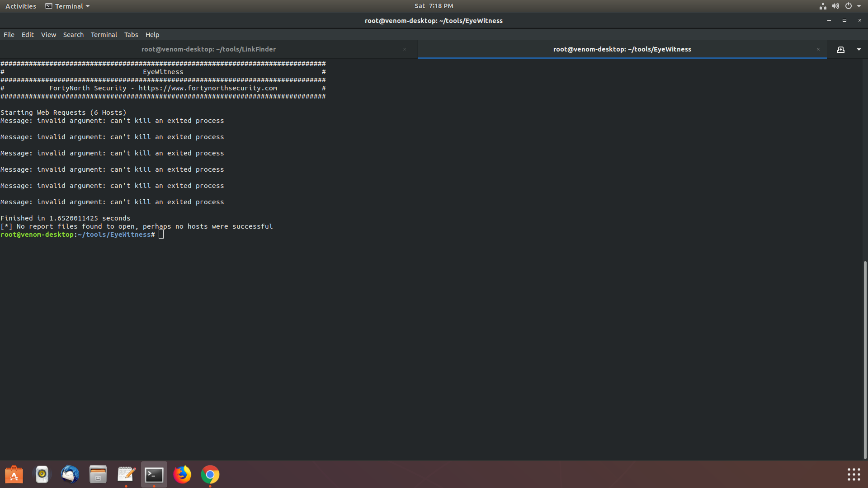Launch Google Chrome from the dock
The height and width of the screenshot is (488, 868).
point(210,475)
